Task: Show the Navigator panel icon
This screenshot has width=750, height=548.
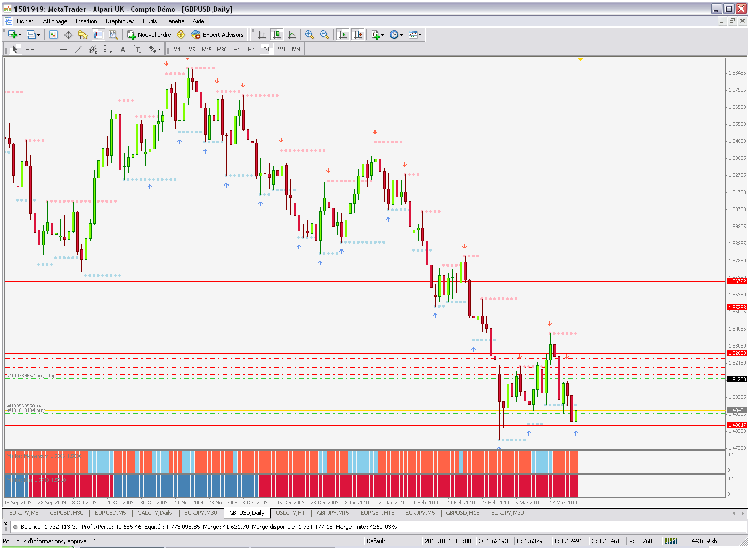Action: (83, 34)
